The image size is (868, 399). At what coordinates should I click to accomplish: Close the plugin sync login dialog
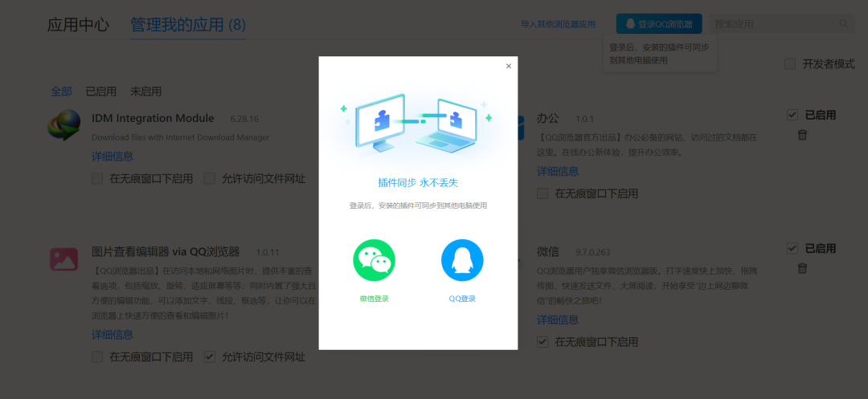(x=509, y=66)
